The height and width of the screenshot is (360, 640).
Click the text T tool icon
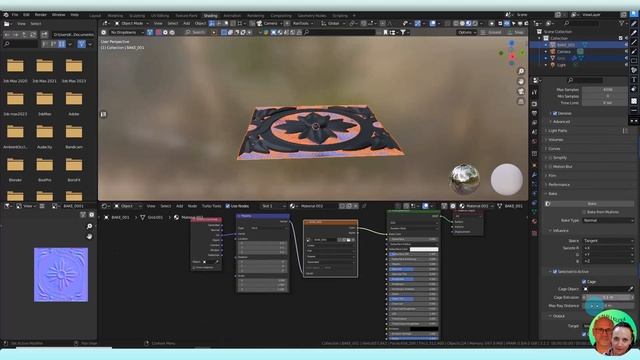pos(634,80)
